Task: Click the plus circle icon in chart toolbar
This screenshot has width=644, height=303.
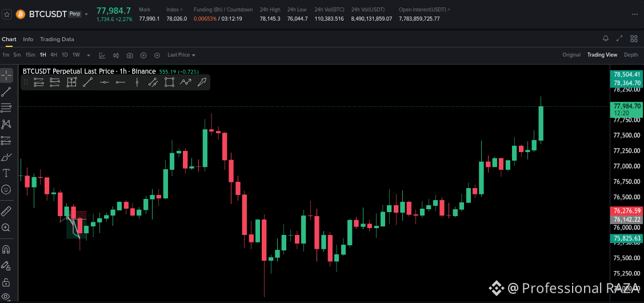Action: tap(143, 55)
